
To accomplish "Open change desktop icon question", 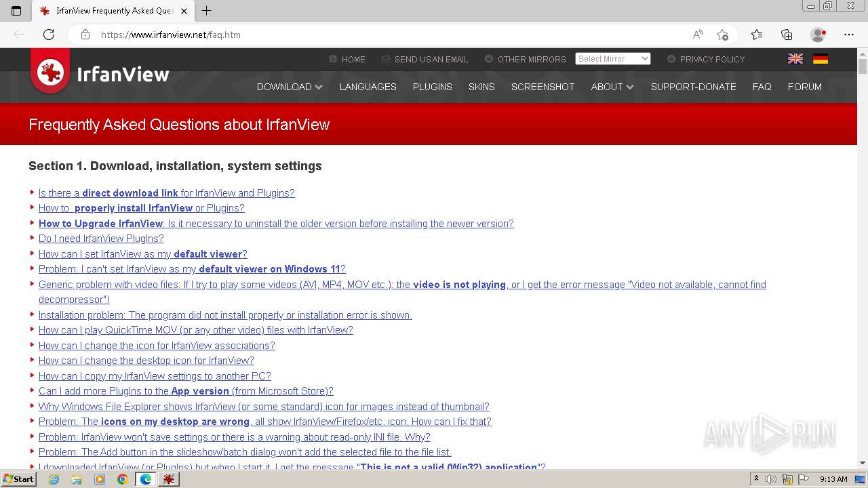I will click(146, 361).
